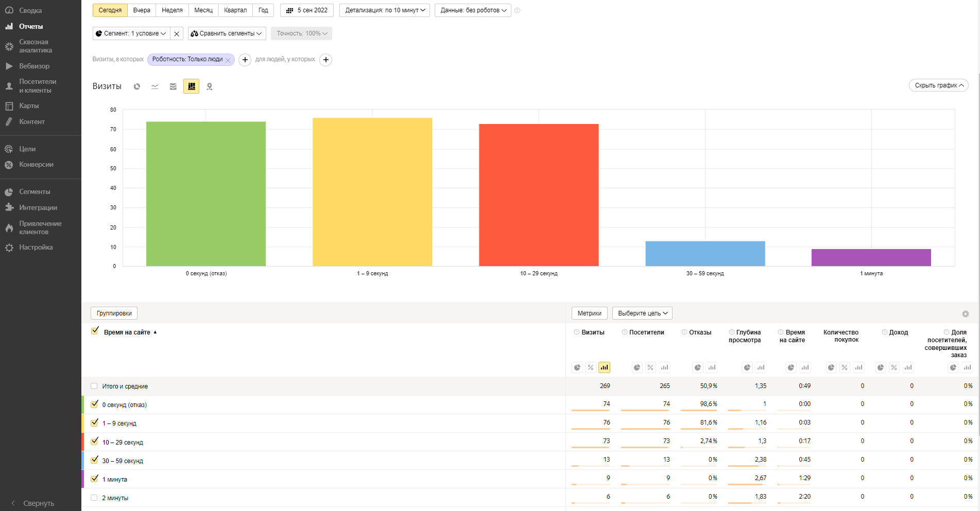Remove the segment with the X button
Image resolution: width=980 pixels, height=511 pixels.
coord(177,33)
